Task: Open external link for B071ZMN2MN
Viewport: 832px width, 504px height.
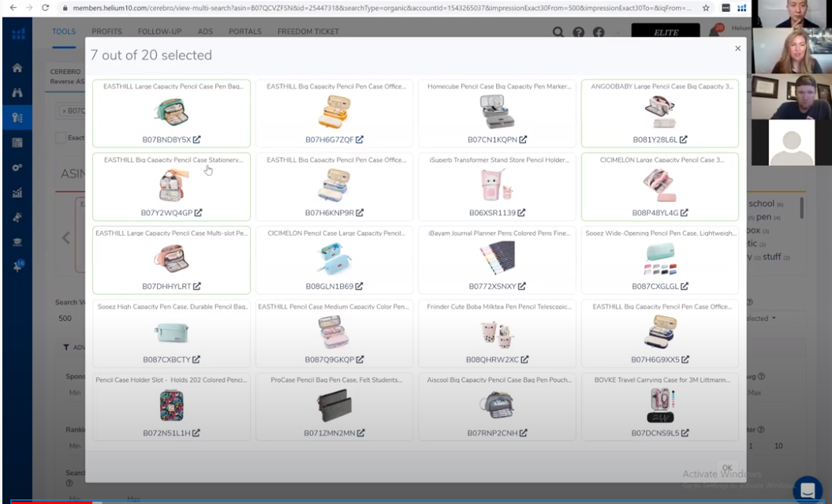Action: pos(361,433)
